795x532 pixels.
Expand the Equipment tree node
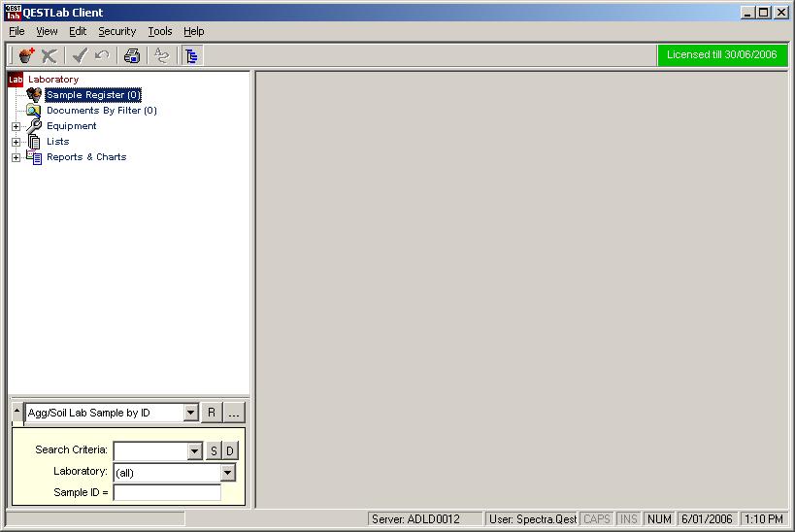click(x=16, y=126)
